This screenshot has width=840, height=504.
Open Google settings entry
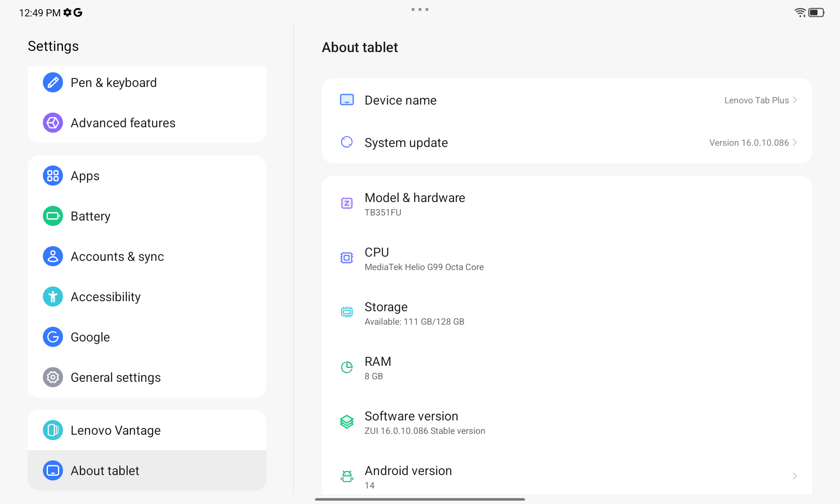tap(147, 337)
